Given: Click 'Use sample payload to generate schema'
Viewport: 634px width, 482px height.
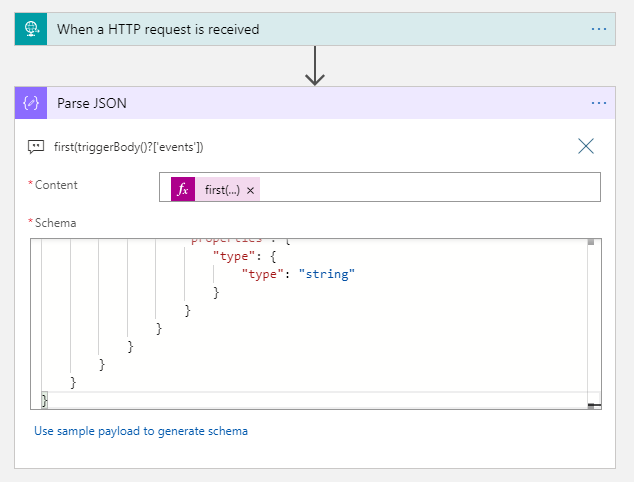Looking at the screenshot, I should (141, 431).
